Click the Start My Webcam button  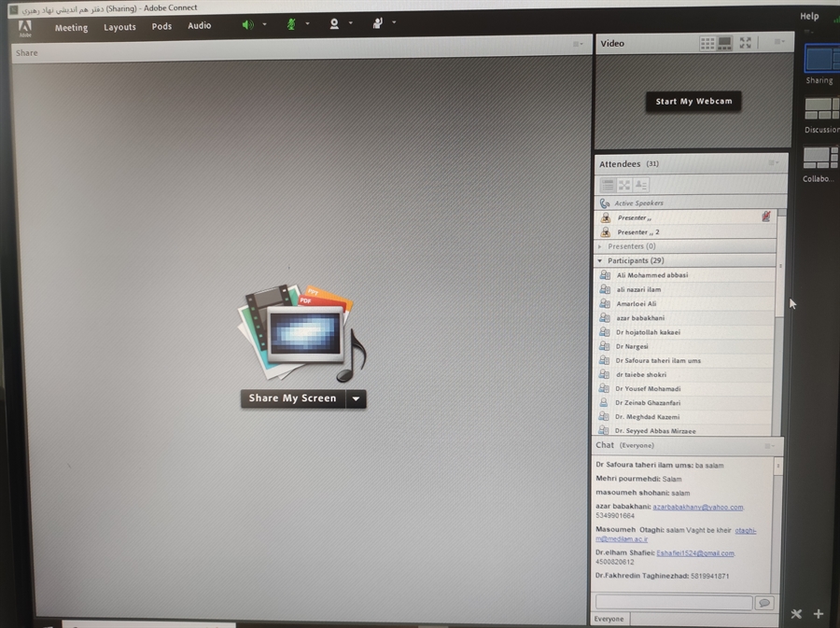coord(693,101)
